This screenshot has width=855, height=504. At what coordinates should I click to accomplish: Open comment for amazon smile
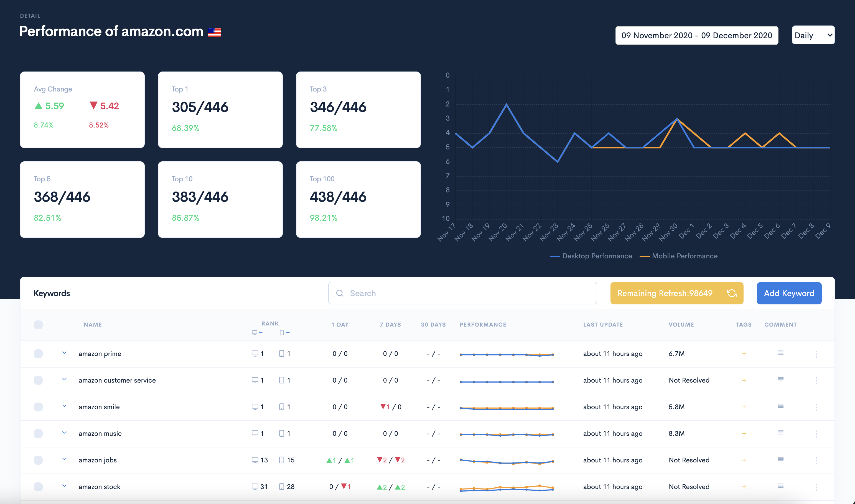pos(780,406)
